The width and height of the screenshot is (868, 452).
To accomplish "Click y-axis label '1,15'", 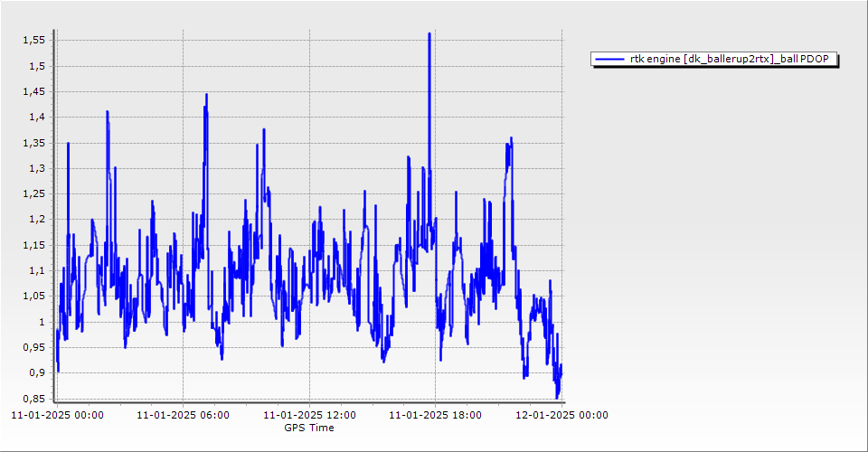I will (33, 245).
